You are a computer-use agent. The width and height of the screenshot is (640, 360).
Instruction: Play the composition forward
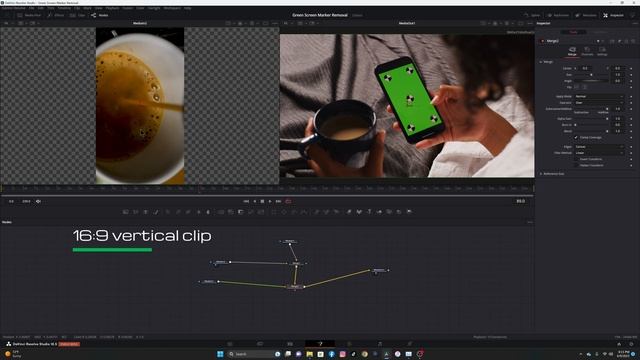[270, 201]
